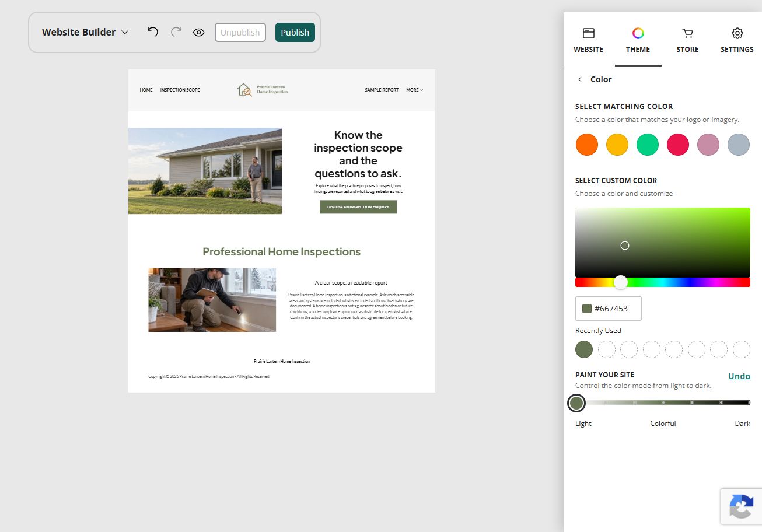Select the orange matching color

coord(587,145)
